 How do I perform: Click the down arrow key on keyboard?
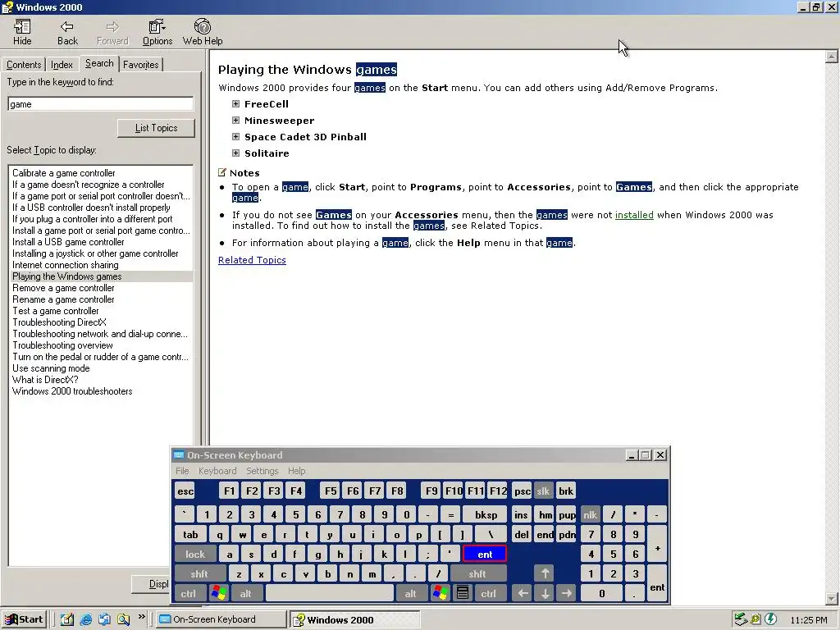(x=545, y=593)
